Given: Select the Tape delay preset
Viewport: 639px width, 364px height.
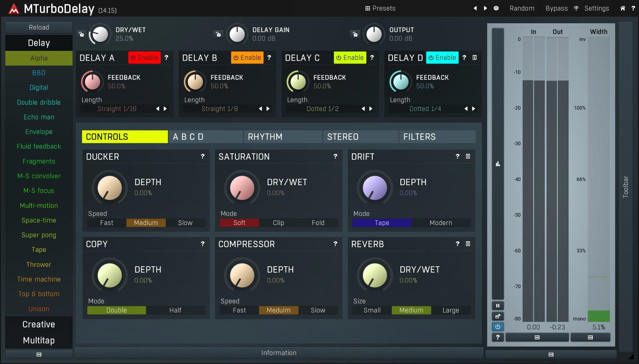Looking at the screenshot, I should point(39,250).
